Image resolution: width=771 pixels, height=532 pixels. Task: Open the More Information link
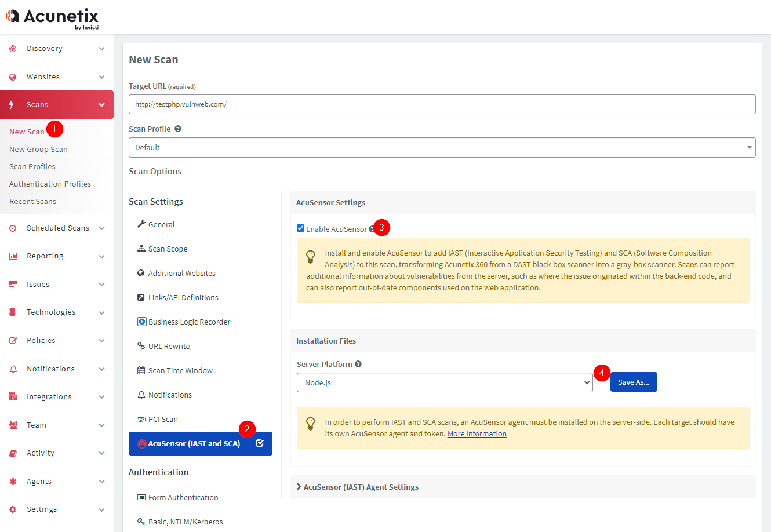tap(477, 433)
